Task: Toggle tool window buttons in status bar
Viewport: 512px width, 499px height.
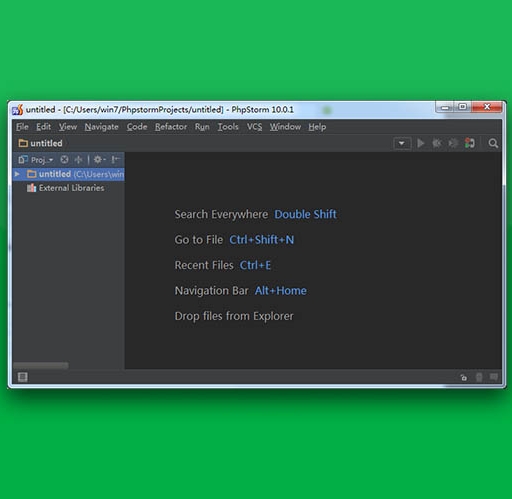Action: coord(22,377)
